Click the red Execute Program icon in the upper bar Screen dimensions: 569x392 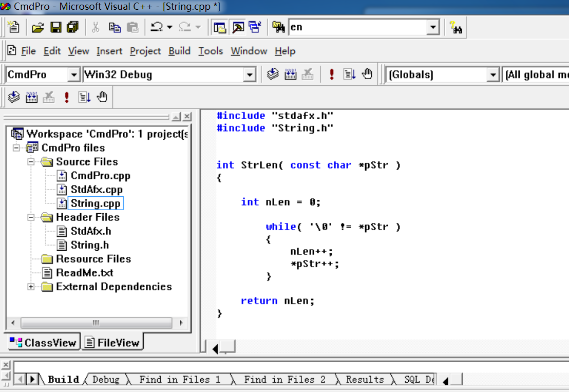331,74
